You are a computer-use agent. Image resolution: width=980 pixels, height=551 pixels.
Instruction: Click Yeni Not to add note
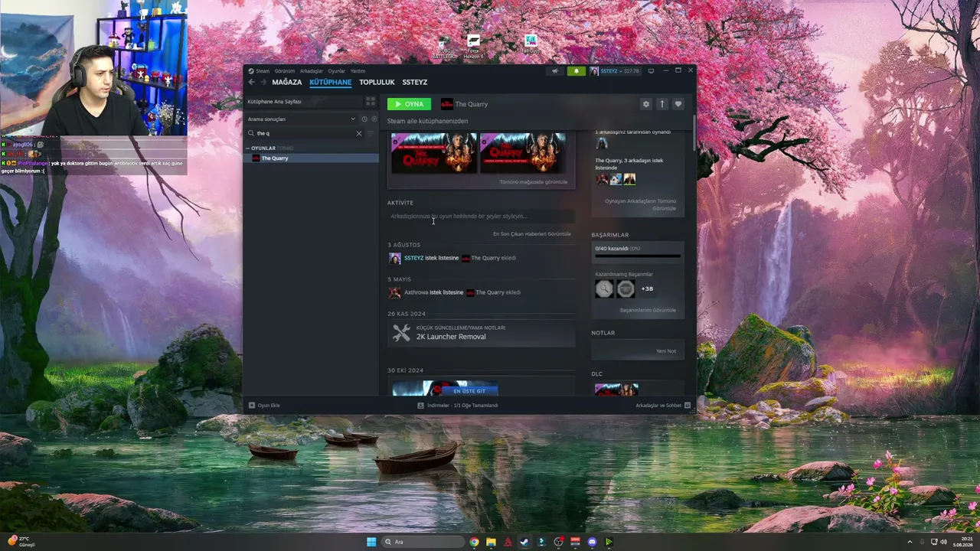coord(666,351)
